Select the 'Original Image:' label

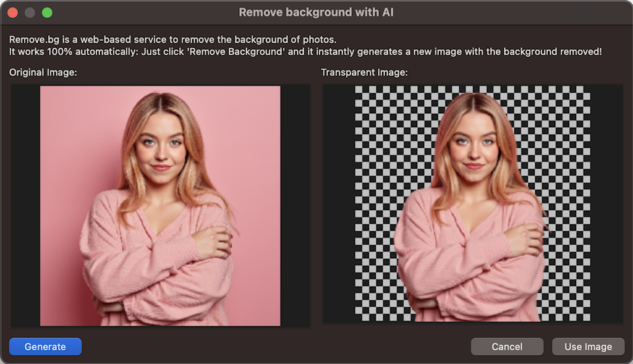(43, 72)
